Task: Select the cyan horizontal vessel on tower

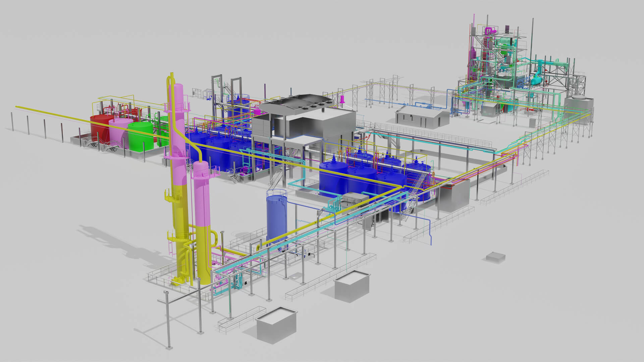Action: point(538,81)
